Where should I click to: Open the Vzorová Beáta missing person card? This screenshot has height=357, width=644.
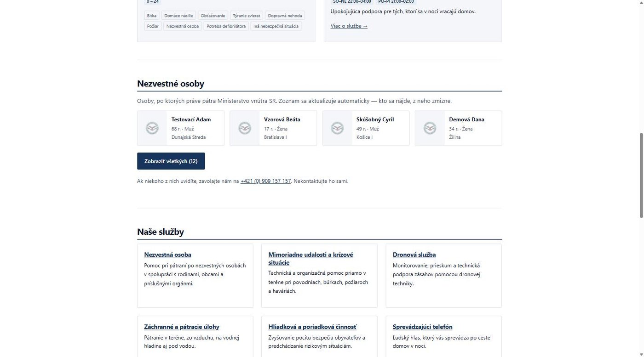pos(273,128)
